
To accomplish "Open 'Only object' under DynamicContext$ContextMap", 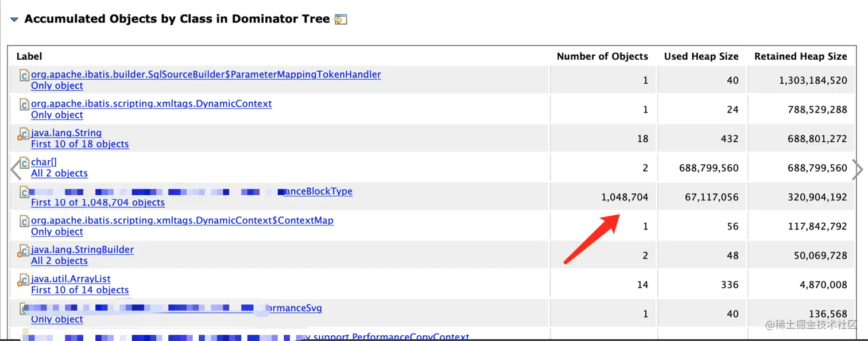I will [57, 232].
